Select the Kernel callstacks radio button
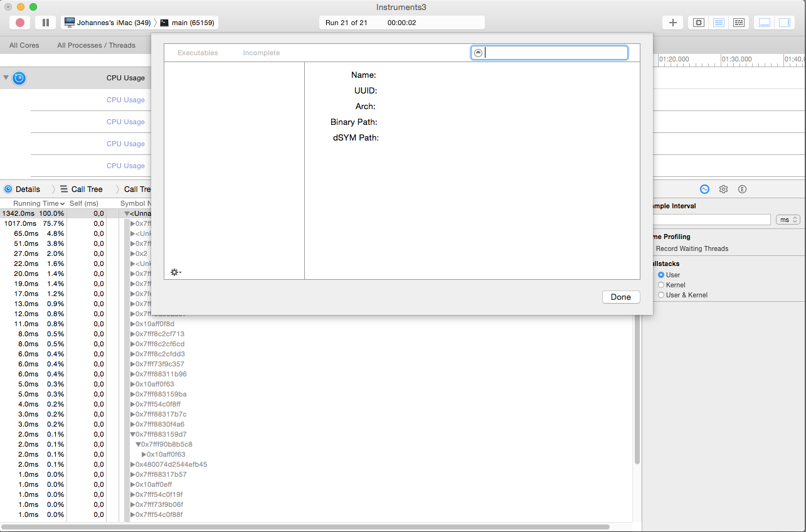The height and width of the screenshot is (532, 806). 660,285
